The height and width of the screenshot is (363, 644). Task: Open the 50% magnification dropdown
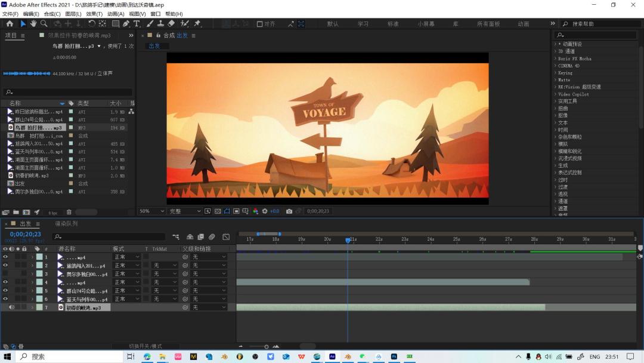[151, 211]
